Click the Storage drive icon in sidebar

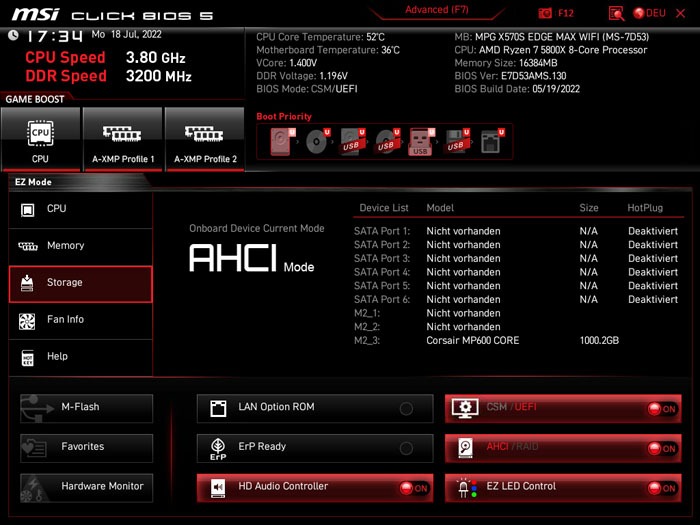coord(27,283)
